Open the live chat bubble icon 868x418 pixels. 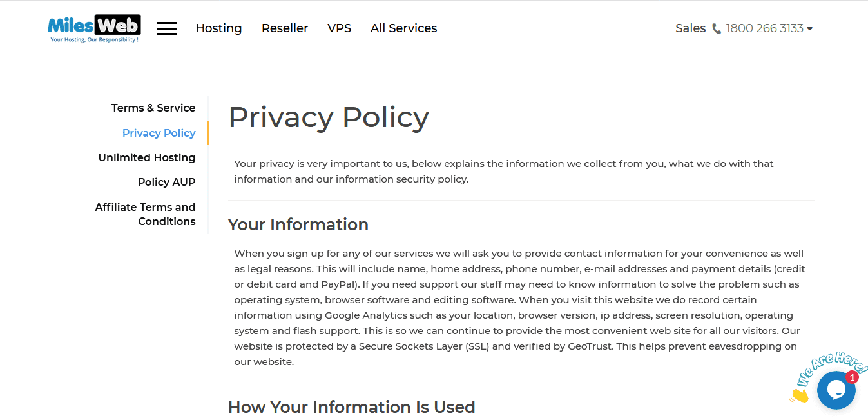[836, 390]
